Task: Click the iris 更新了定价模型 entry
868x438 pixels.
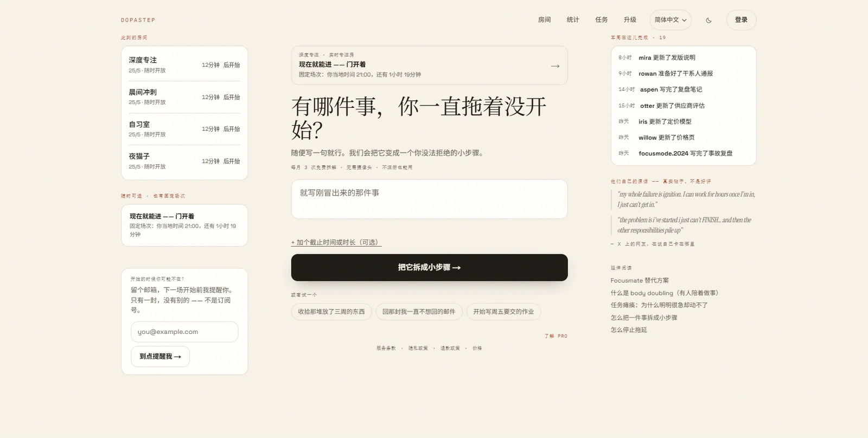Action: coord(684,121)
